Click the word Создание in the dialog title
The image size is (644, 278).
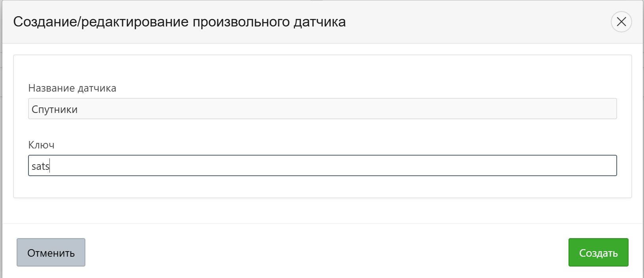coord(45,22)
